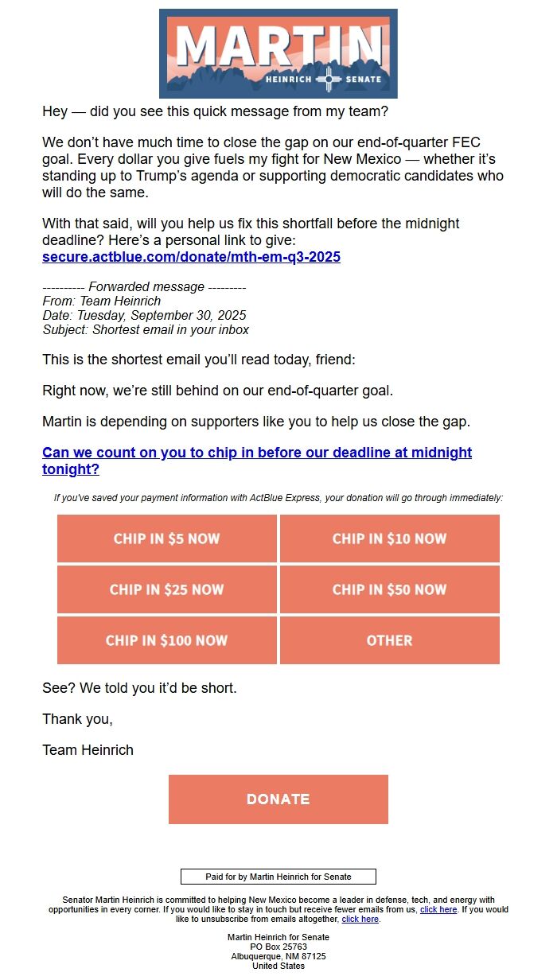Hit the CHIP IN $50 NOW button
The height and width of the screenshot is (980, 557).
click(389, 589)
